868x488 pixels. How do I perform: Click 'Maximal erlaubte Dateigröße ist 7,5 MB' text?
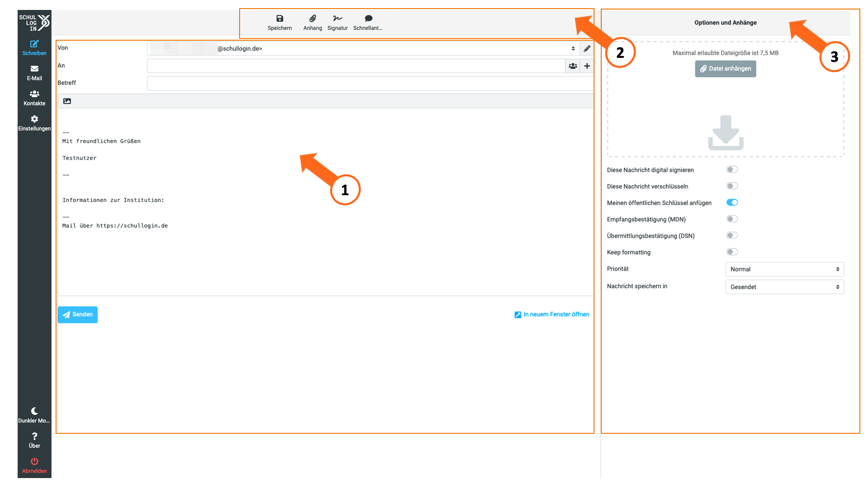click(x=725, y=53)
